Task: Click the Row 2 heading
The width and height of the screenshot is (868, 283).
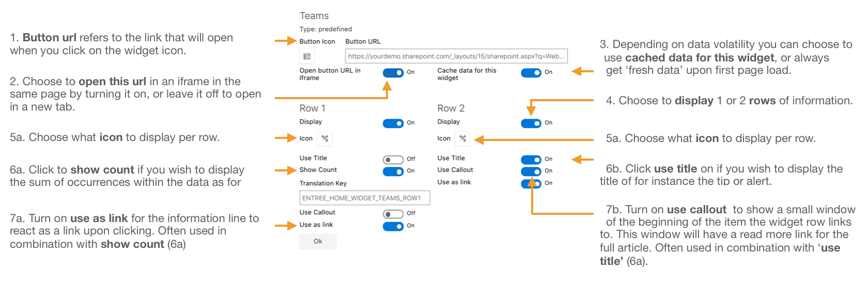Action: coord(451,108)
